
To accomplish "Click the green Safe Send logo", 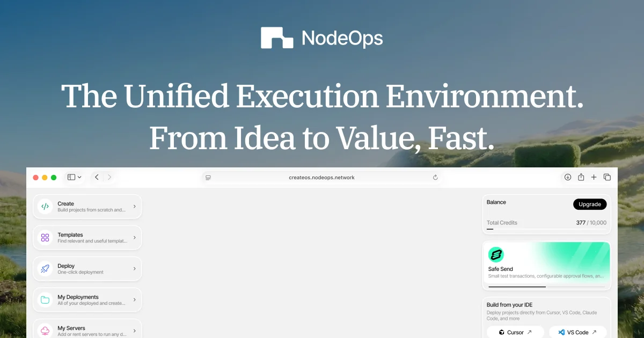I will coord(496,255).
